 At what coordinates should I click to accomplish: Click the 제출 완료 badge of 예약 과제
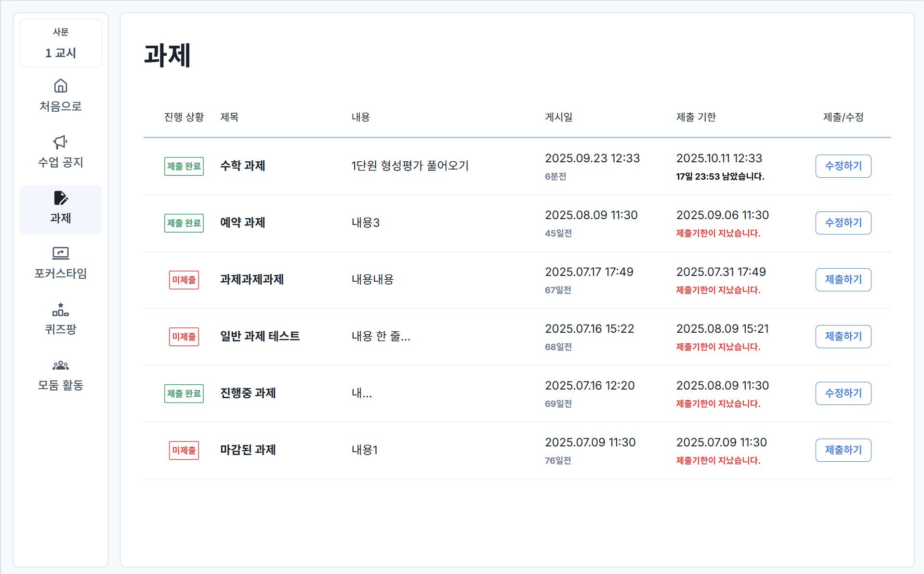(184, 223)
